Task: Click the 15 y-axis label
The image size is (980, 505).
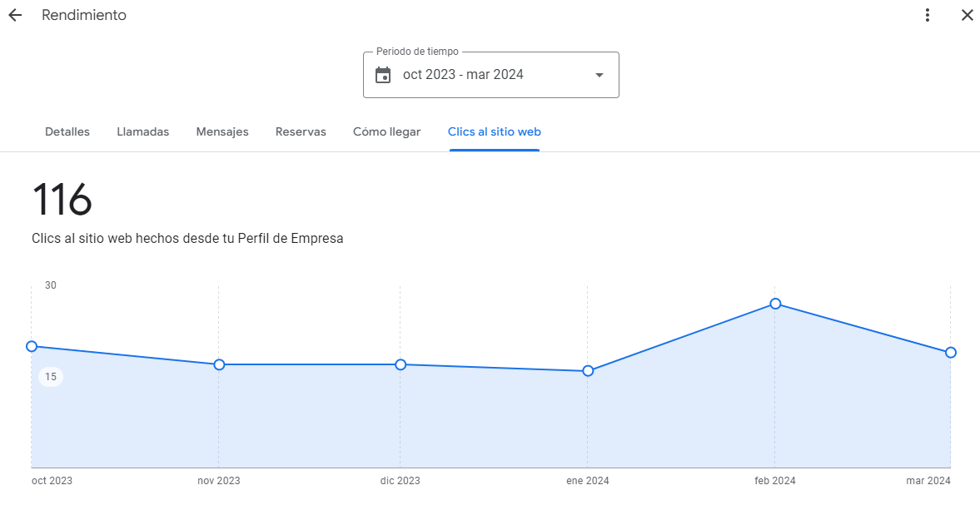Action: click(x=51, y=377)
